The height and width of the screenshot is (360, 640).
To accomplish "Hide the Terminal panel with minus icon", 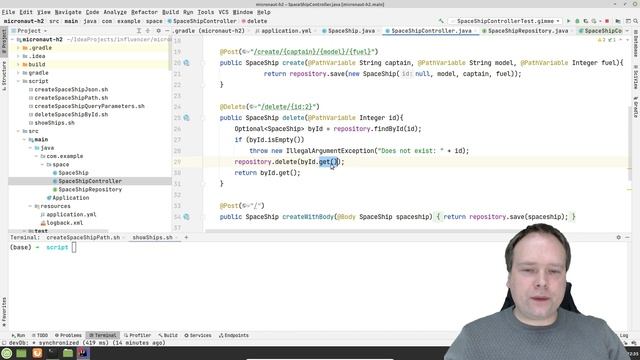I will 627,237.
